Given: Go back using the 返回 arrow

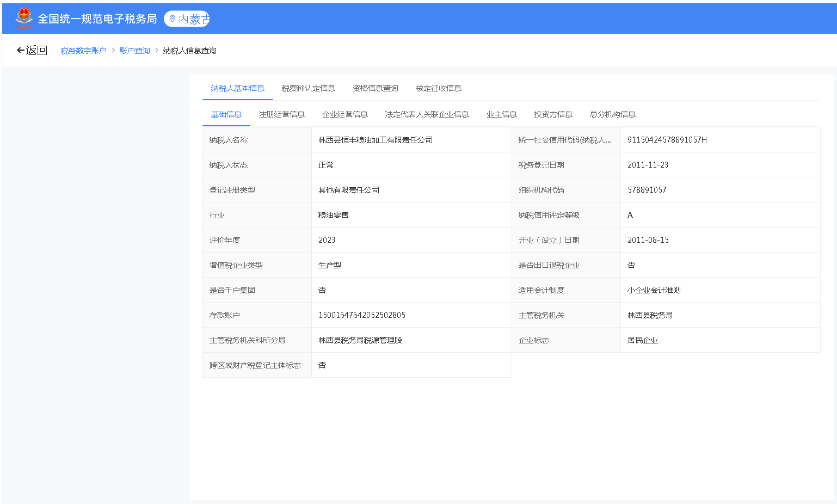Looking at the screenshot, I should pyautogui.click(x=32, y=51).
